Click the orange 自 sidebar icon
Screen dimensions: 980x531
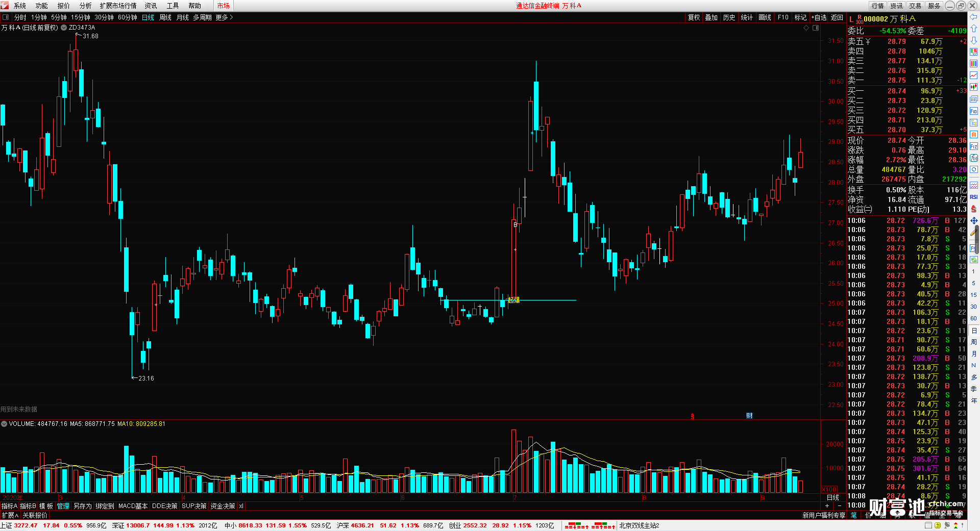tap(974, 134)
